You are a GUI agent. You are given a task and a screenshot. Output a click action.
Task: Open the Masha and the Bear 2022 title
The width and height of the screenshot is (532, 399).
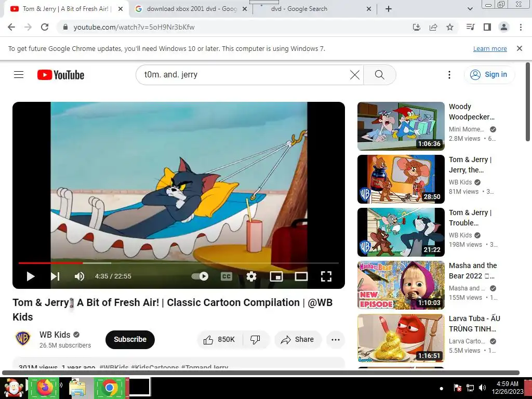[x=473, y=271]
